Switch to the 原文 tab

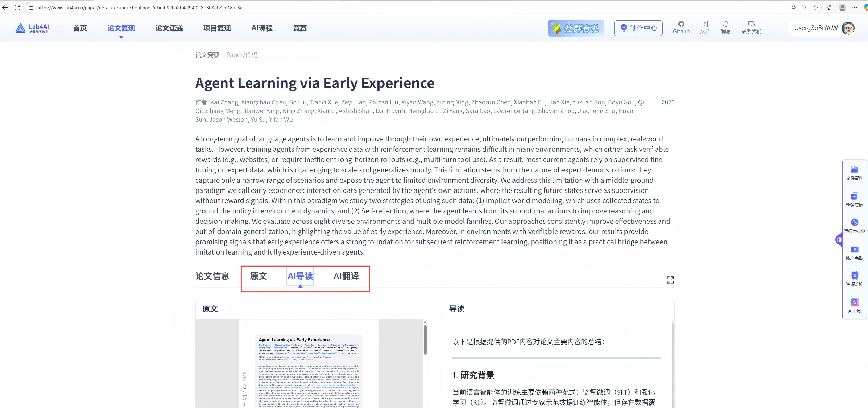click(258, 276)
